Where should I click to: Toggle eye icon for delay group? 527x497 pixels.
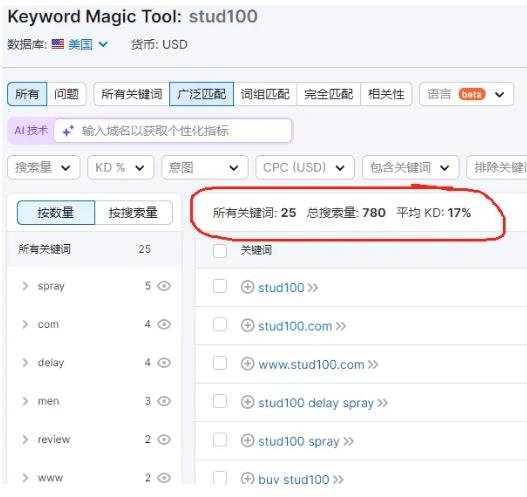tap(164, 363)
